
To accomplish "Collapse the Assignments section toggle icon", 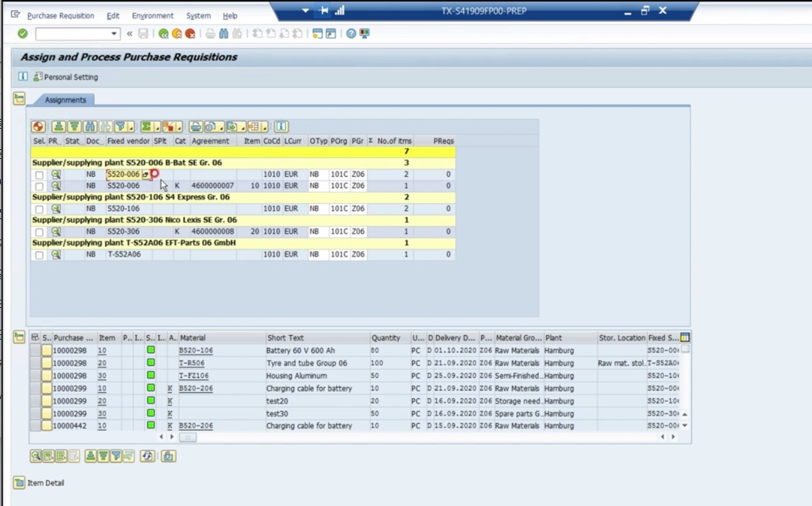I will (19, 99).
